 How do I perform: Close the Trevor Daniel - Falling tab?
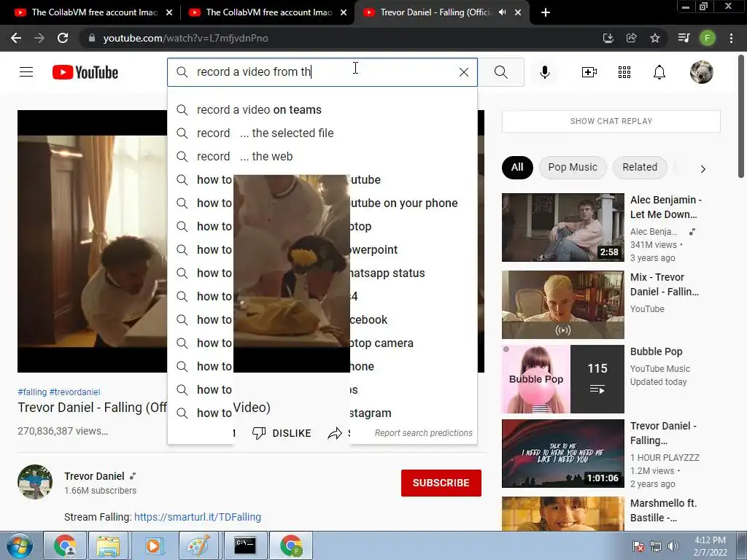point(518,12)
